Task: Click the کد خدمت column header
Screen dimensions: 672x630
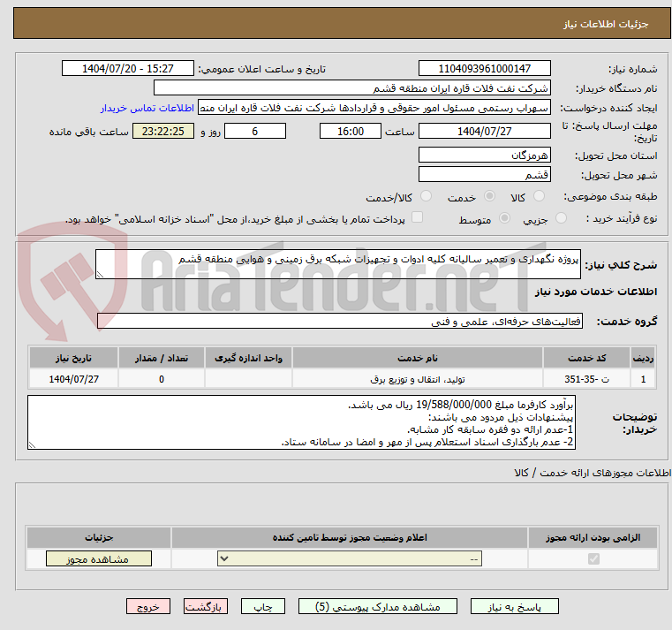Action: 586,358
